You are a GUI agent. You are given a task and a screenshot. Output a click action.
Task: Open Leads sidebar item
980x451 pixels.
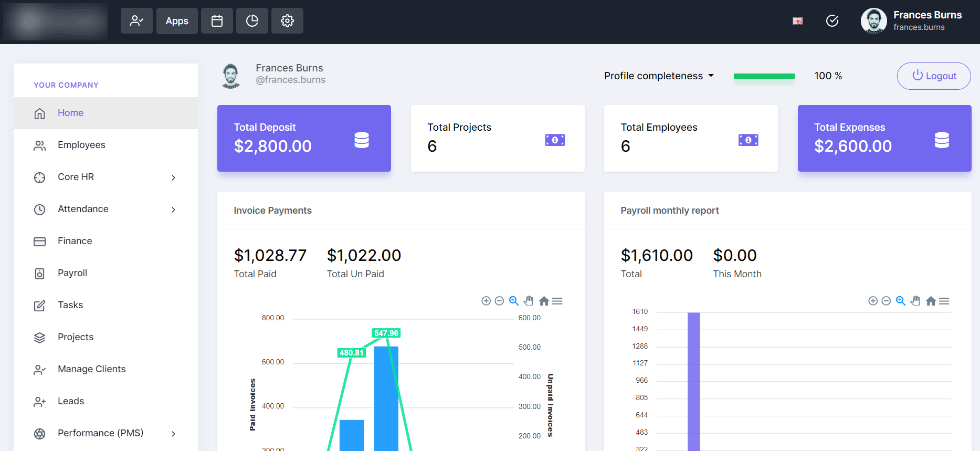(x=106, y=401)
